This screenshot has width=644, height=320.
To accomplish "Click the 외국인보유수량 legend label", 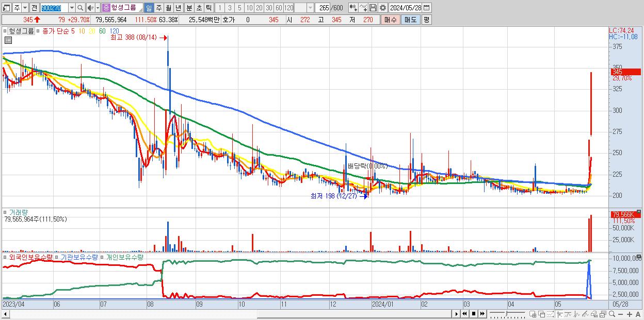I will (30, 257).
